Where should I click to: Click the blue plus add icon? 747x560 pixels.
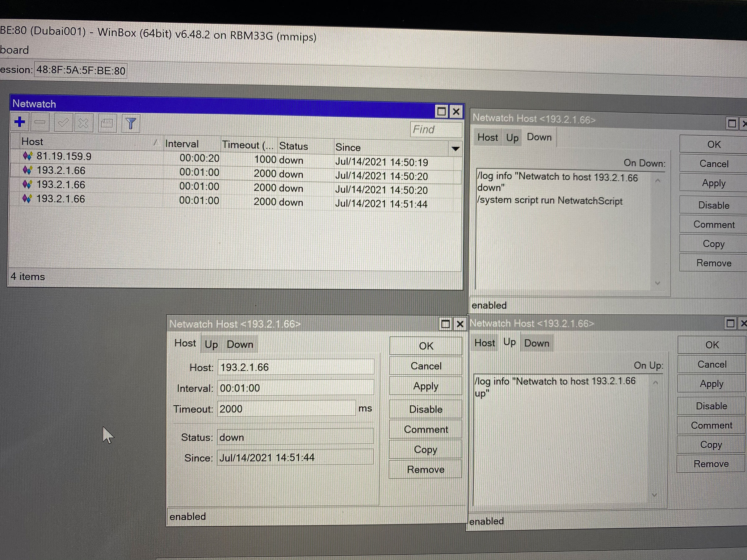19,122
